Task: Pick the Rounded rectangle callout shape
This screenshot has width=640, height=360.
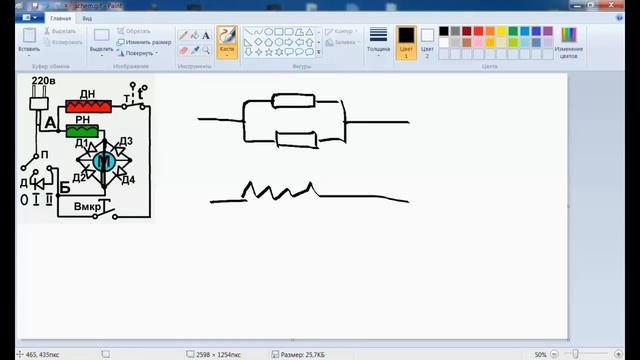Action: 289,52
